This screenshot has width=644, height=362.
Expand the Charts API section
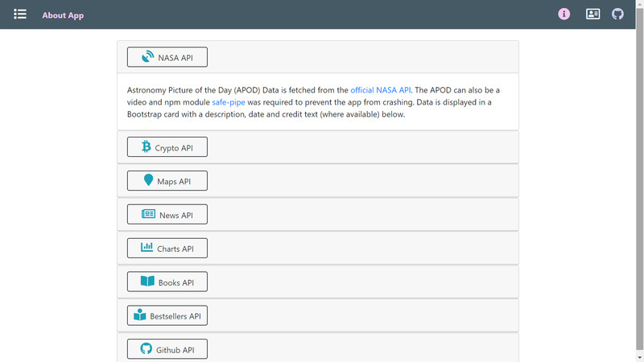[167, 248]
